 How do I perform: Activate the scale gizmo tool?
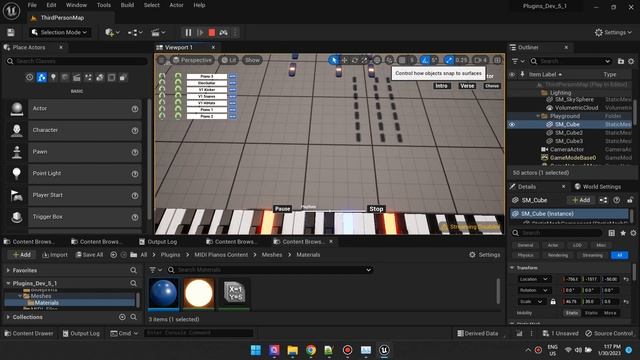click(x=364, y=60)
